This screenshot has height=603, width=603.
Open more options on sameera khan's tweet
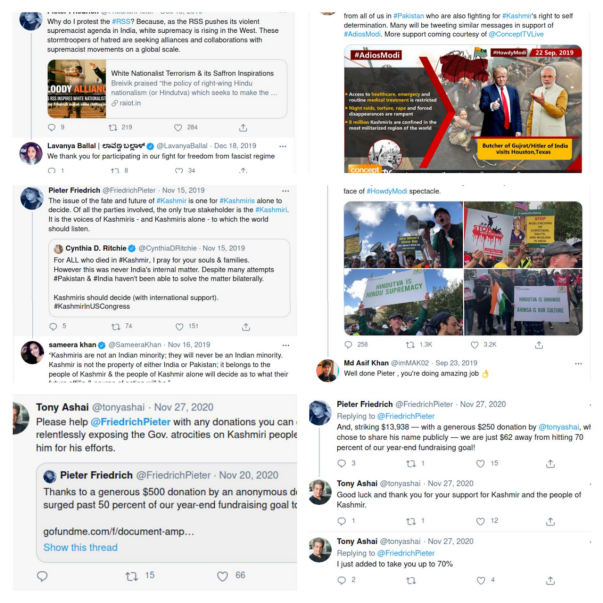point(286,345)
